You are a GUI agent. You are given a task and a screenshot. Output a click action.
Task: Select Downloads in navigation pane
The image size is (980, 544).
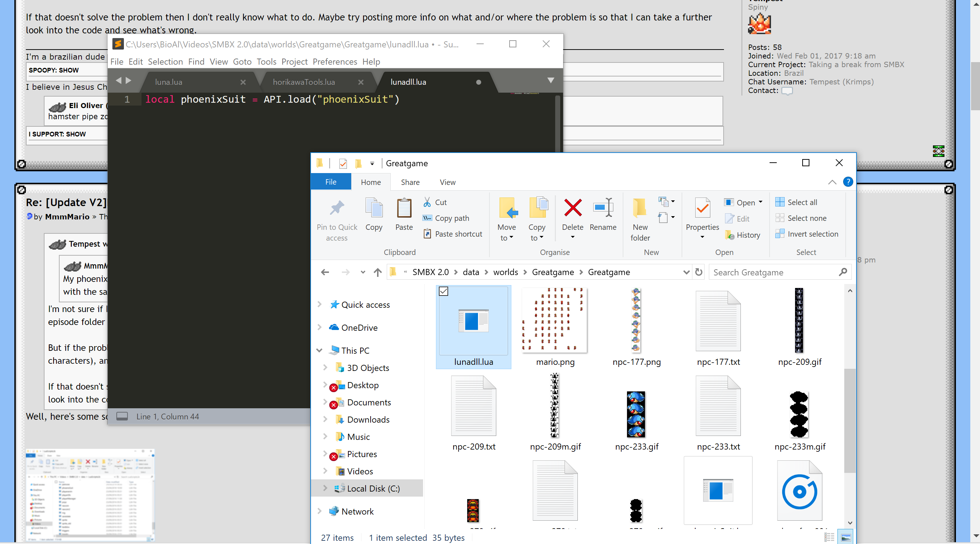pos(368,419)
